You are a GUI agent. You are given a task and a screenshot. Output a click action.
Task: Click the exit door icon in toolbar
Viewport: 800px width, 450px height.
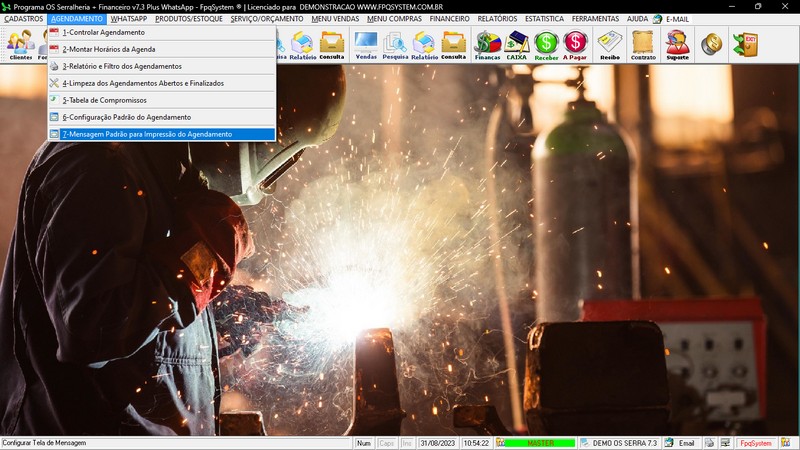(x=744, y=45)
